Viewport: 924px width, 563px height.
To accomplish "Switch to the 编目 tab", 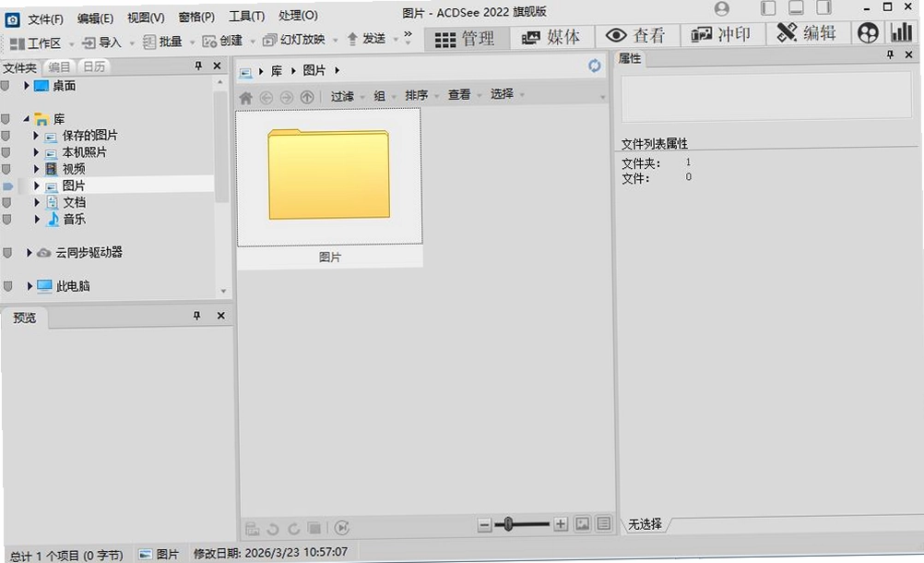I will coord(59,67).
